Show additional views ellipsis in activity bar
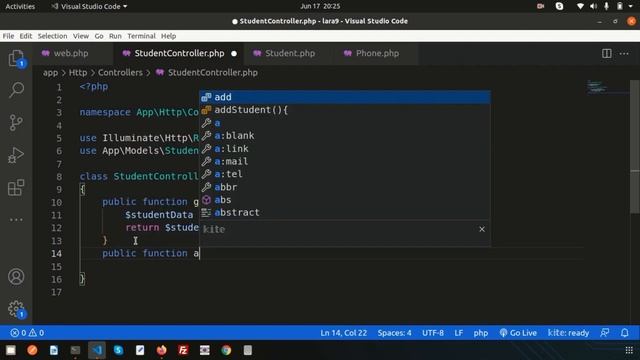 [16, 220]
